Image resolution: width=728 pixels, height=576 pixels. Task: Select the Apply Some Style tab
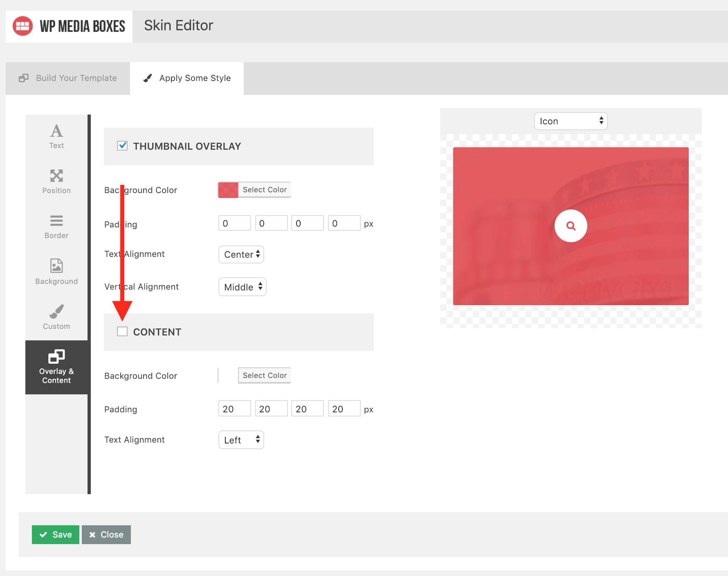[187, 78]
